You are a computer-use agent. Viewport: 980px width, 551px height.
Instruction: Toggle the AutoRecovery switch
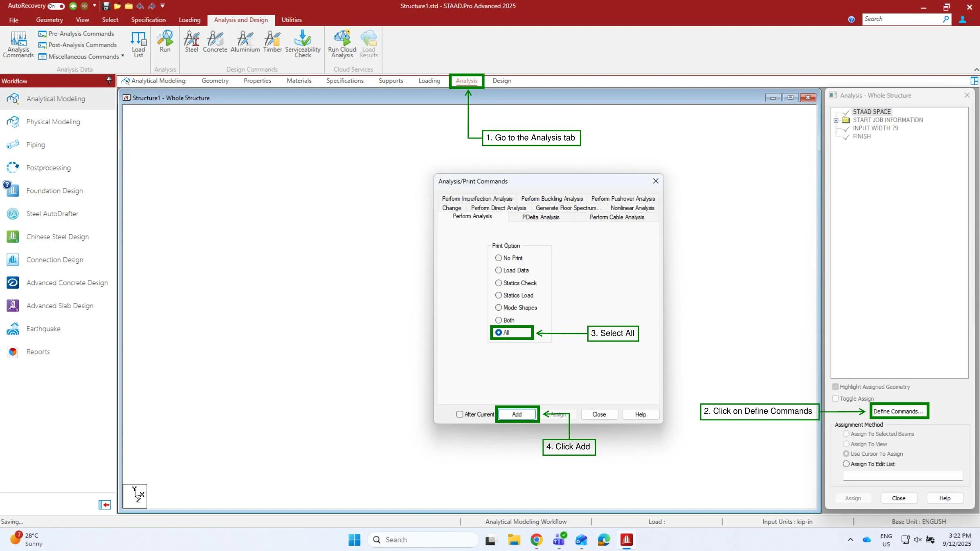pyautogui.click(x=56, y=6)
